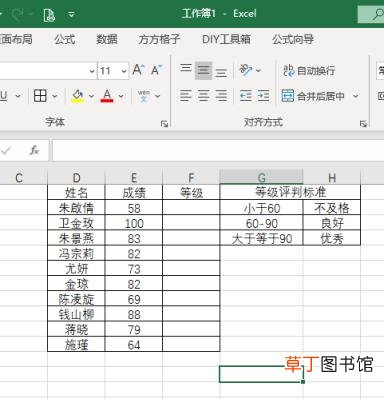Open font size dropdown showing 11
This screenshot has width=384, height=399.
coord(123,71)
